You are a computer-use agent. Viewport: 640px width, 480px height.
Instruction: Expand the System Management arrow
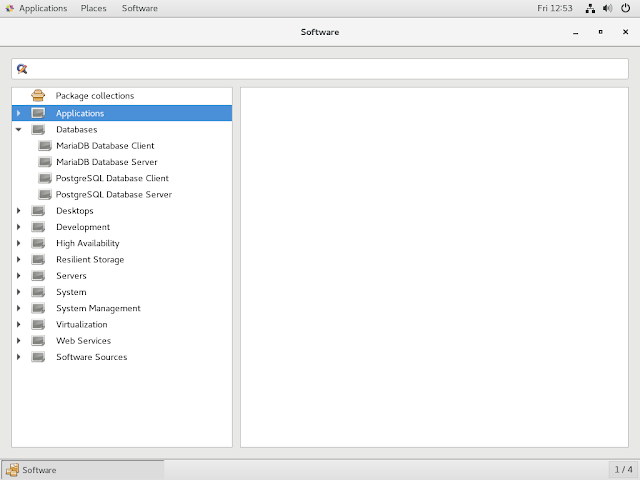18,308
